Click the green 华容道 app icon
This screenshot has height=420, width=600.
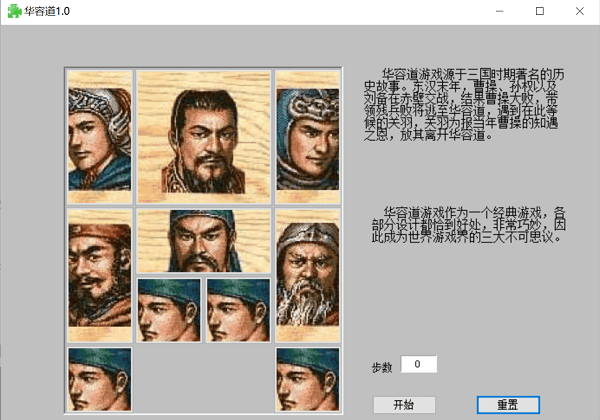(x=14, y=11)
